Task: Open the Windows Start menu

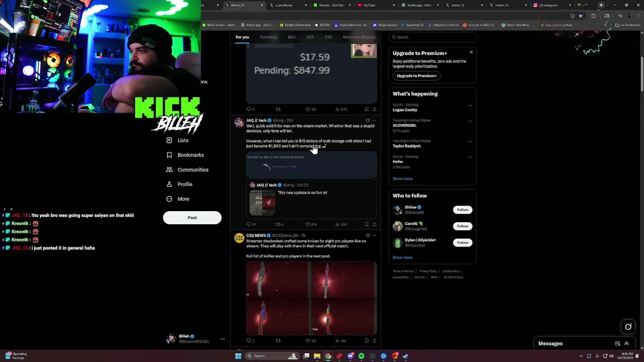Action: coord(238,356)
